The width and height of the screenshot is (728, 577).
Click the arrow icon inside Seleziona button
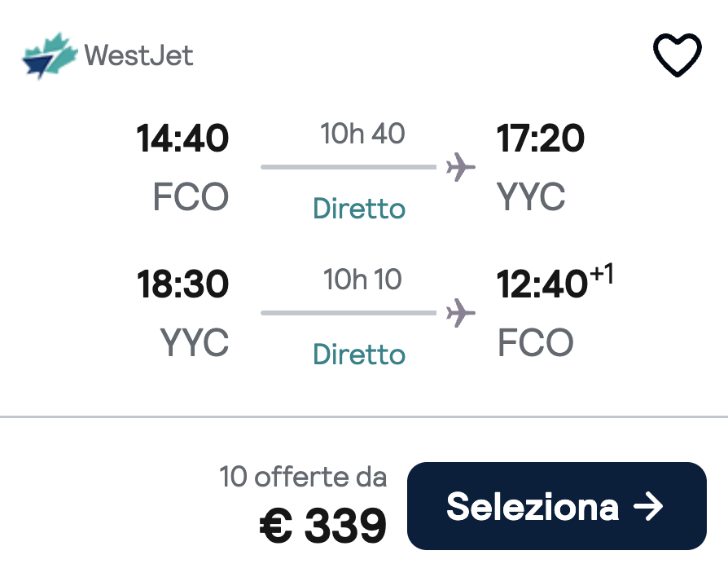[x=649, y=506]
